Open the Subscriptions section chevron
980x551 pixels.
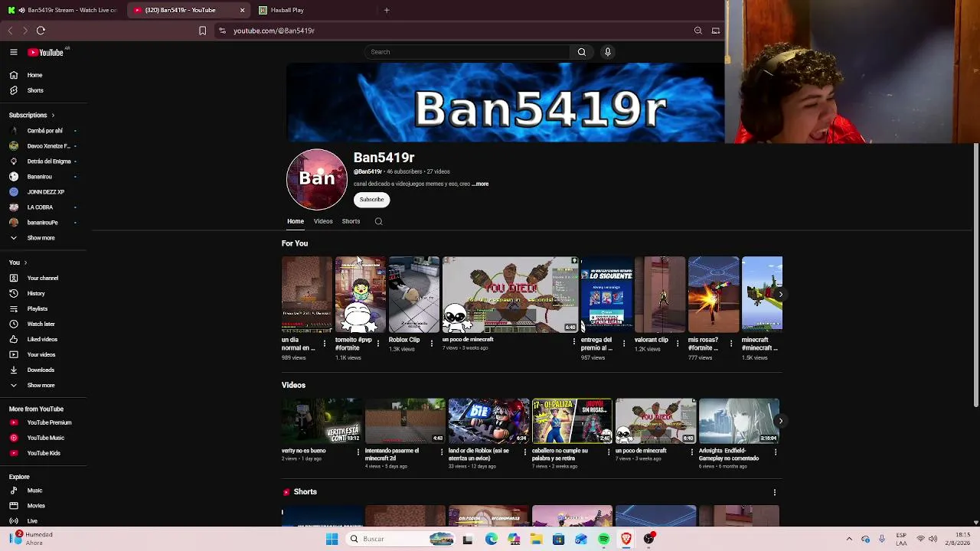[x=52, y=116]
